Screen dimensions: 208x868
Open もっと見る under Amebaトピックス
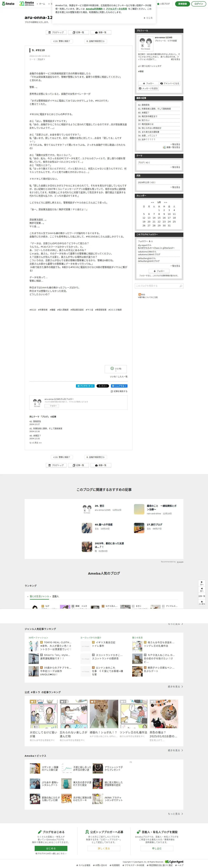pos(175,814)
